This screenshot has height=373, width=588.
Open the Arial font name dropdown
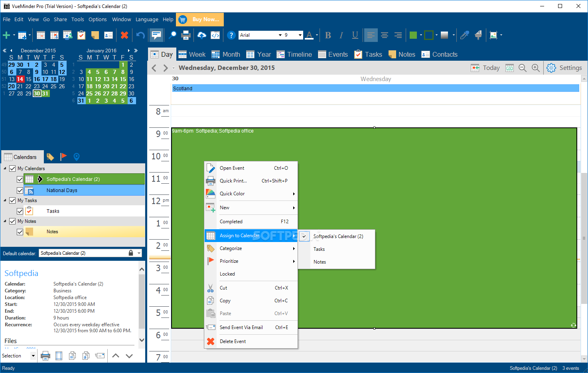click(280, 35)
